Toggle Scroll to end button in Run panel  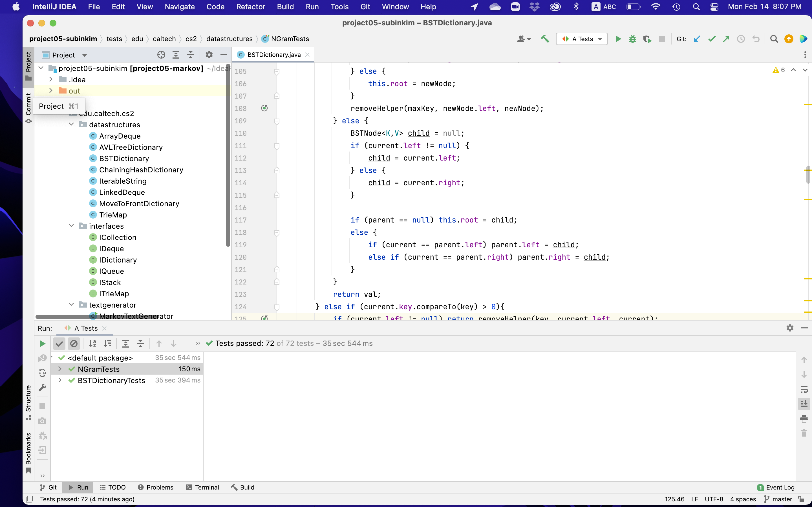[804, 404]
